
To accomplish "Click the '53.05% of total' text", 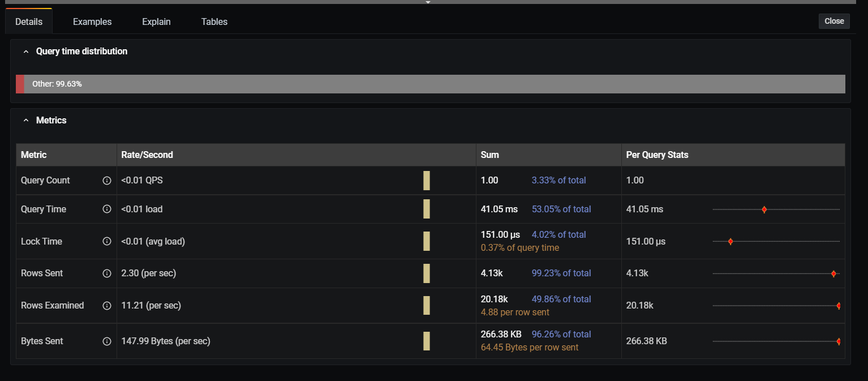I will [x=561, y=209].
